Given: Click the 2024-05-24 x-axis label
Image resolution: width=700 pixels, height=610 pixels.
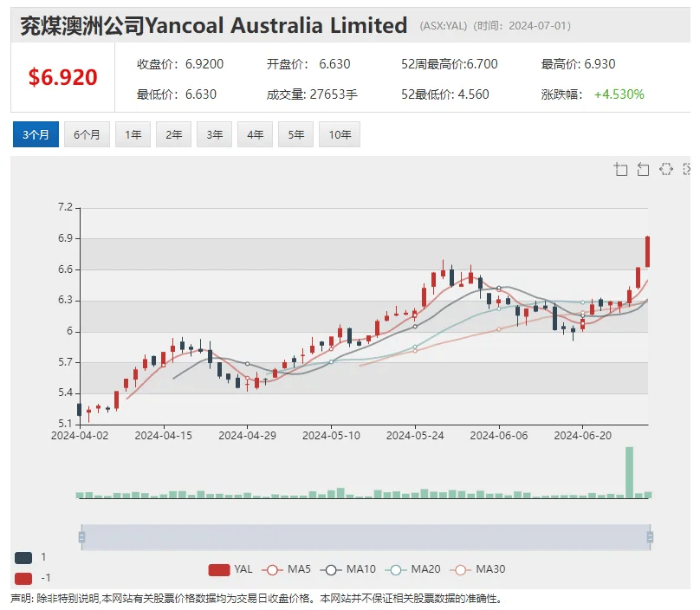Looking at the screenshot, I should (415, 436).
